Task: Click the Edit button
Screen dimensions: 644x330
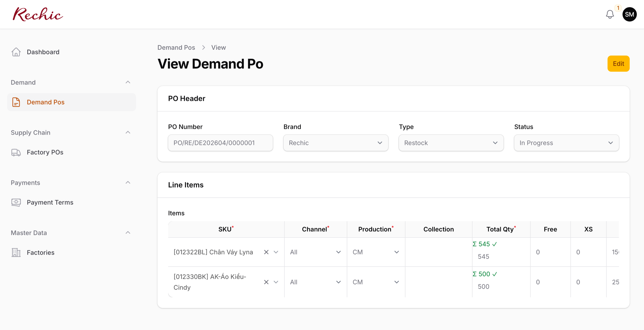Action: tap(618, 64)
